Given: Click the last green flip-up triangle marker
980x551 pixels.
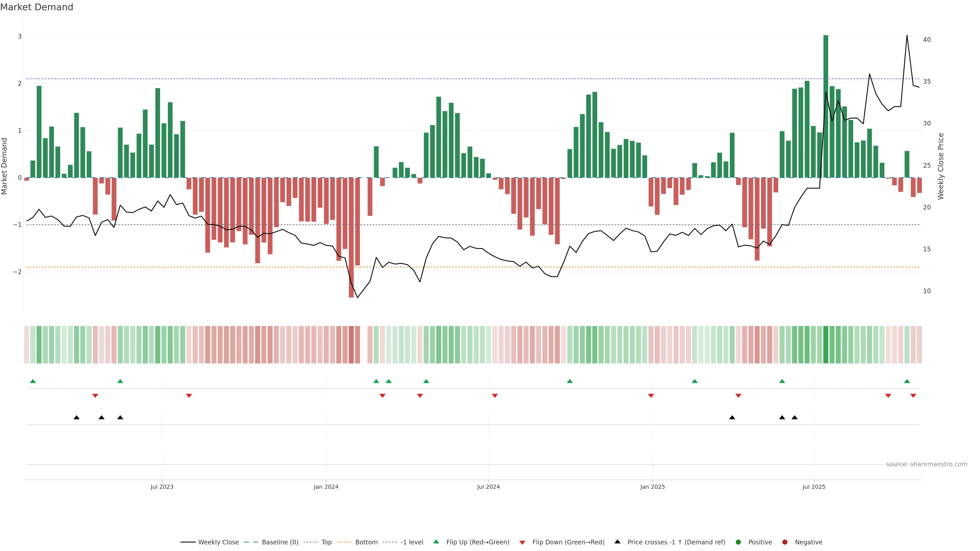Looking at the screenshot, I should coord(907,381).
